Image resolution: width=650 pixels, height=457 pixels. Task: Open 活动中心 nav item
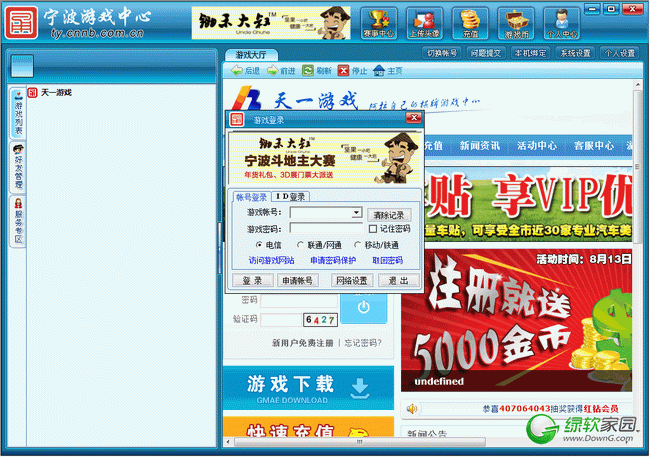(x=536, y=146)
